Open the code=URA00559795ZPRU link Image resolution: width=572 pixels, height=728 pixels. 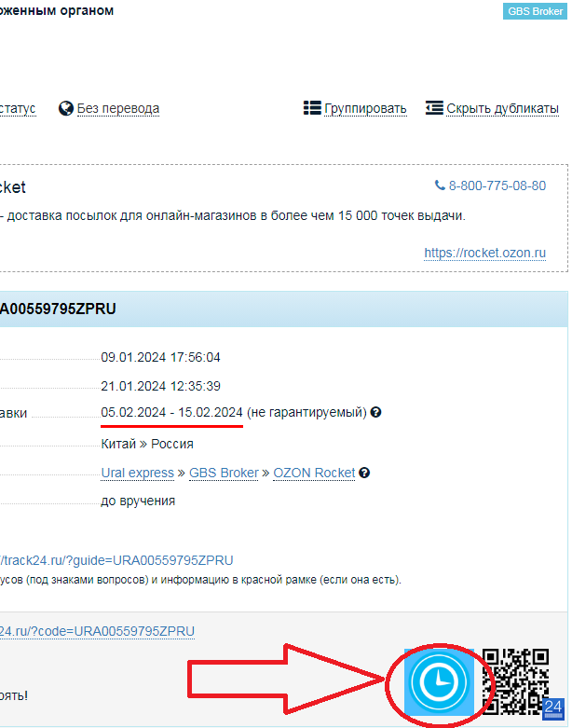click(x=97, y=631)
